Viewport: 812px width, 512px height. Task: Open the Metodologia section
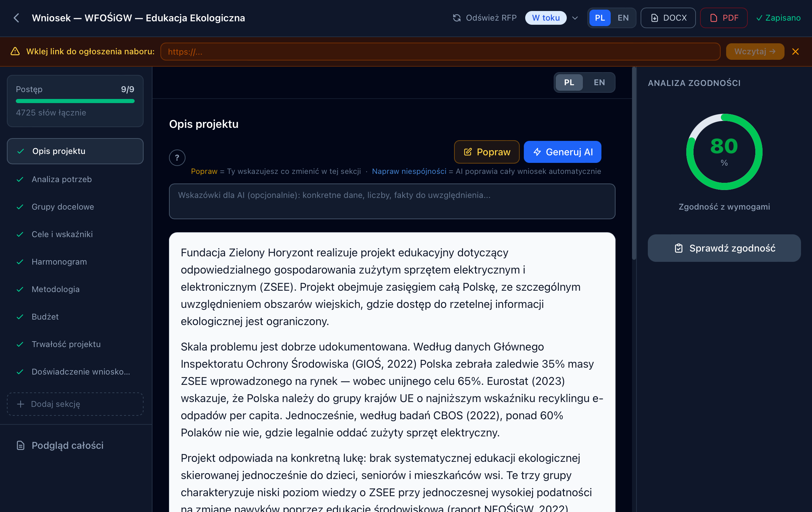(x=75, y=289)
